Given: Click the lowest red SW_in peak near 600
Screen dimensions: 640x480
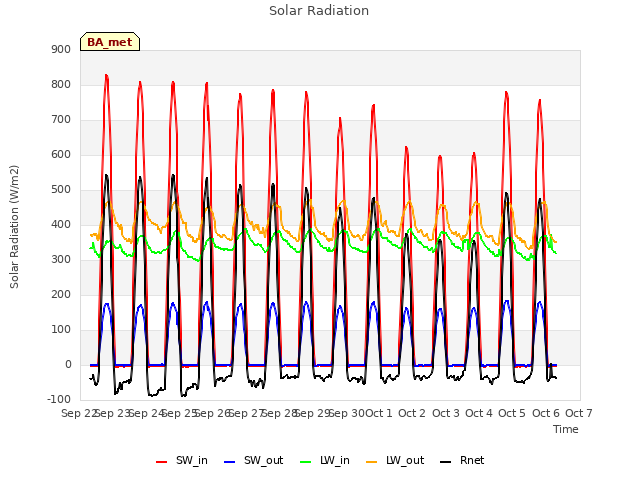Looking at the screenshot, I should [440, 156].
